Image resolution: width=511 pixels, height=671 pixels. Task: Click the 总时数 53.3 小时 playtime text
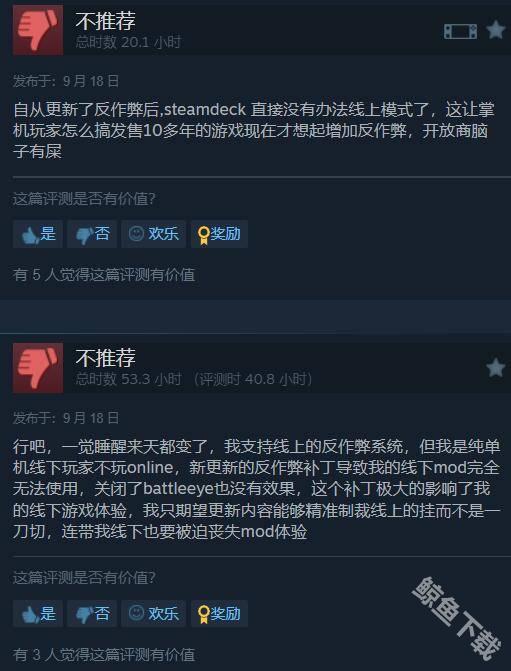128,379
